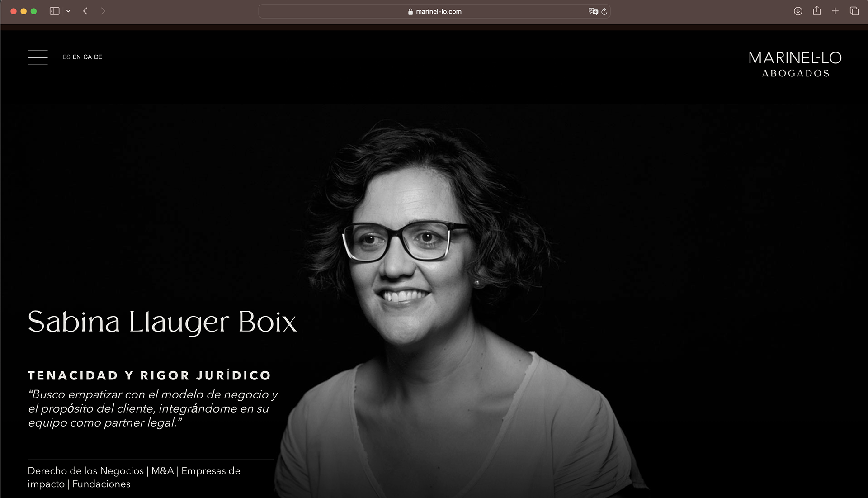This screenshot has width=868, height=498.
Task: Show tab overview icon
Action: [x=854, y=11]
